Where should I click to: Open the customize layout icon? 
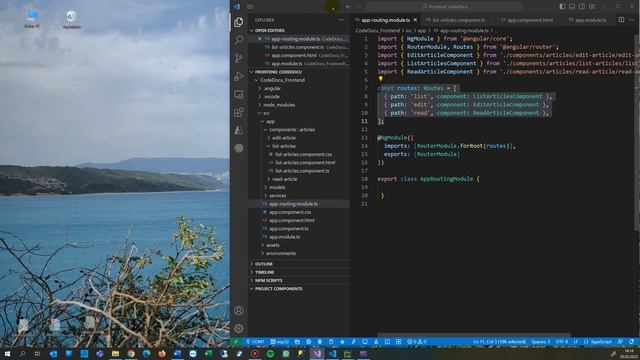(x=591, y=7)
